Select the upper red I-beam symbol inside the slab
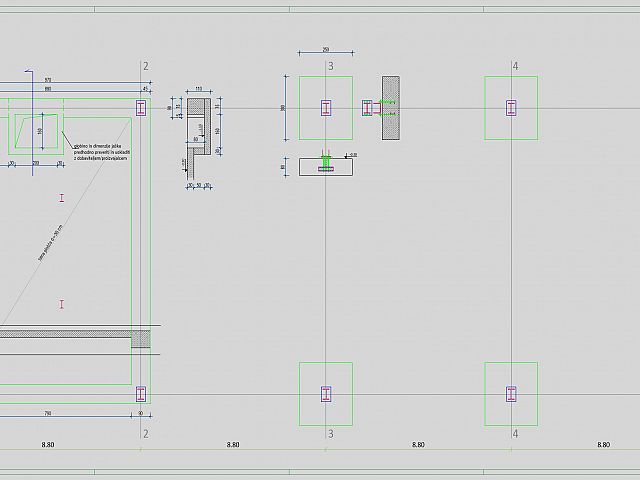Screen dimensions: 640x480 coord(62,198)
